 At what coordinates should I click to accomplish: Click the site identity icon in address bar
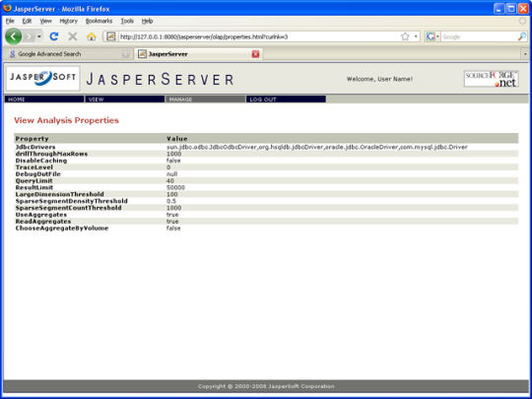[111, 36]
